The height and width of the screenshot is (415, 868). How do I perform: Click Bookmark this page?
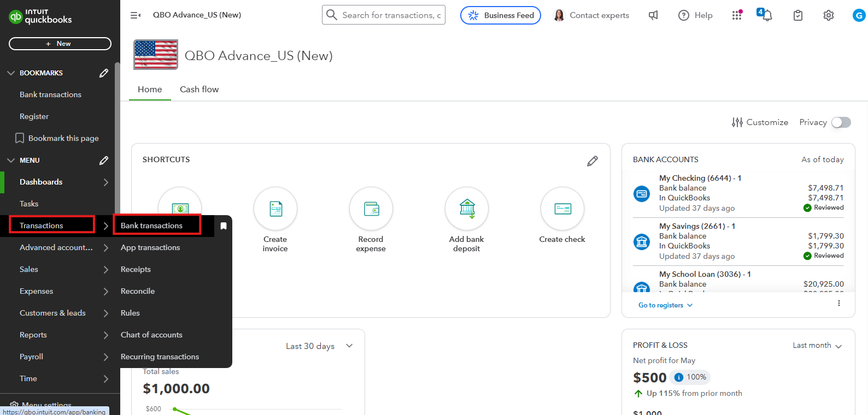point(57,138)
